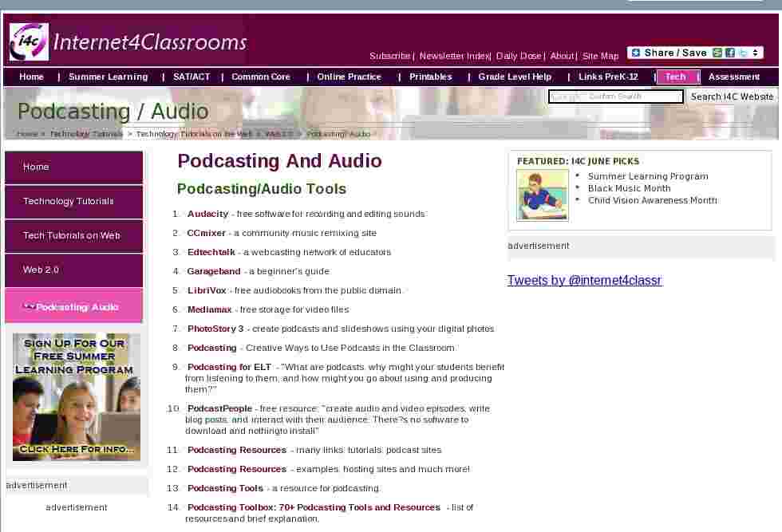This screenshot has height=532, width=782.
Task: Select Home in the left sidebar
Action: click(73, 167)
